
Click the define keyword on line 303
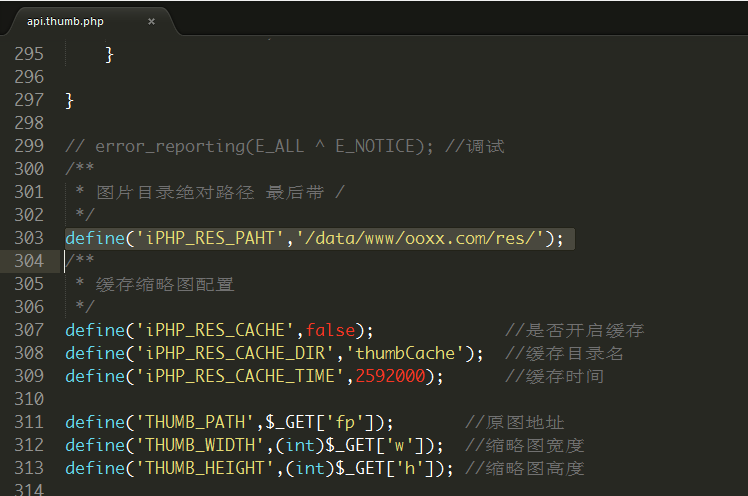click(95, 238)
